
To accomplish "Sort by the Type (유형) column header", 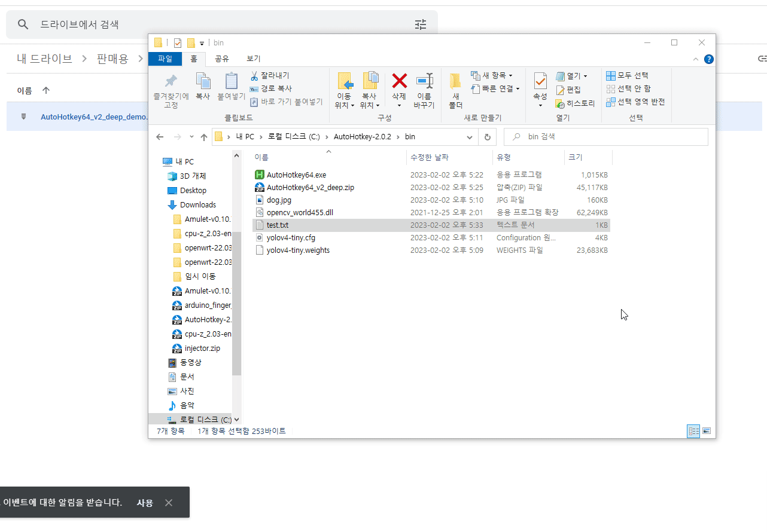I will coord(528,157).
